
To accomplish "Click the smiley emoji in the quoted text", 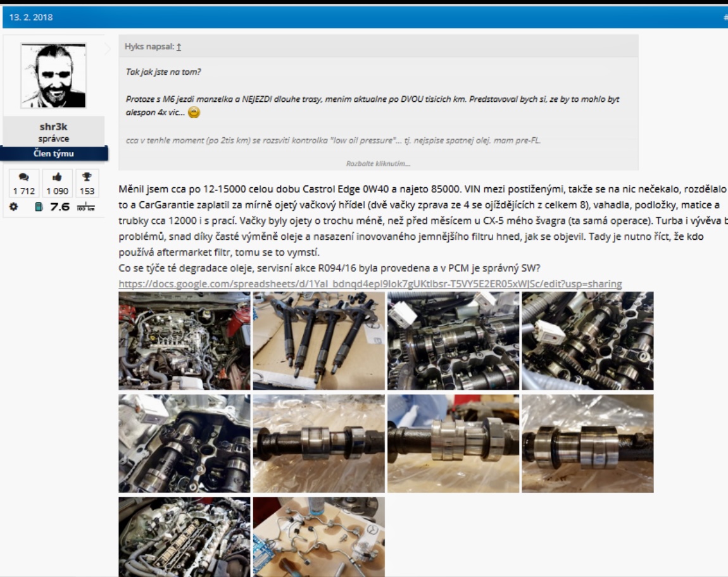I will (194, 113).
